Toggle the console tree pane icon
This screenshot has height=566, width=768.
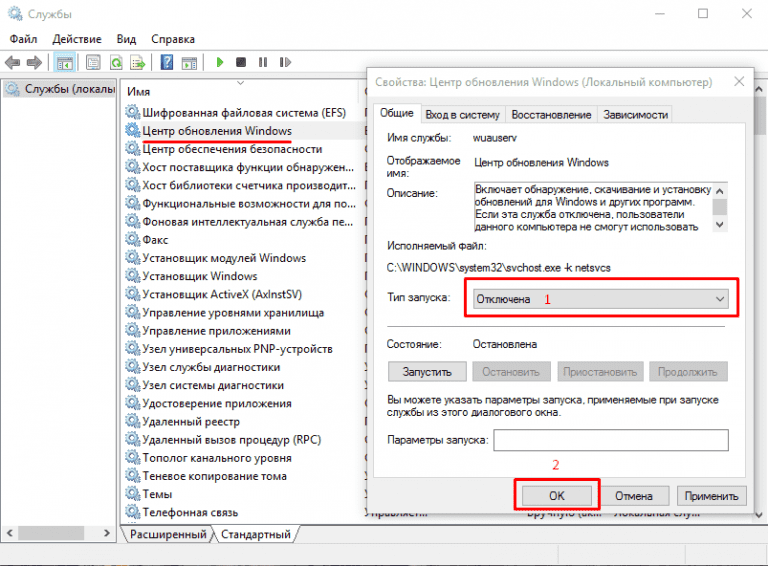click(x=65, y=63)
